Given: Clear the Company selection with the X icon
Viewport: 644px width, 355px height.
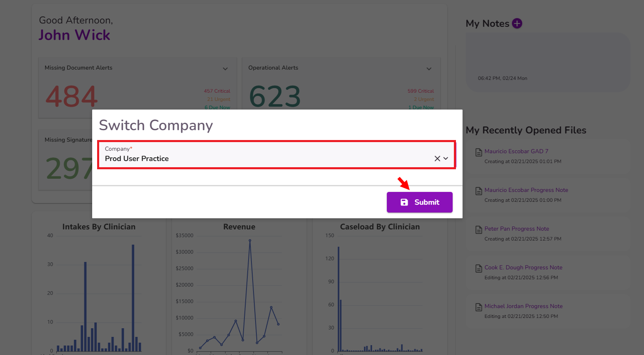Looking at the screenshot, I should [x=437, y=159].
